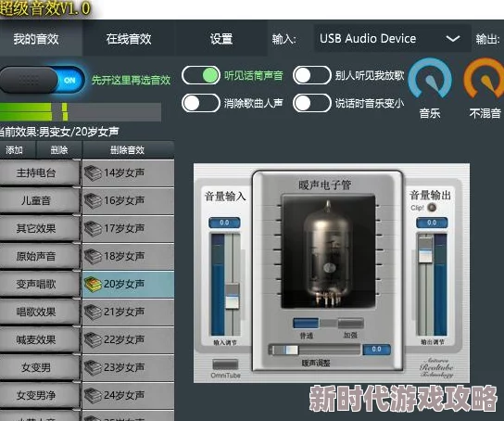
Task: Toggle the OmniTube button
Action: click(225, 364)
